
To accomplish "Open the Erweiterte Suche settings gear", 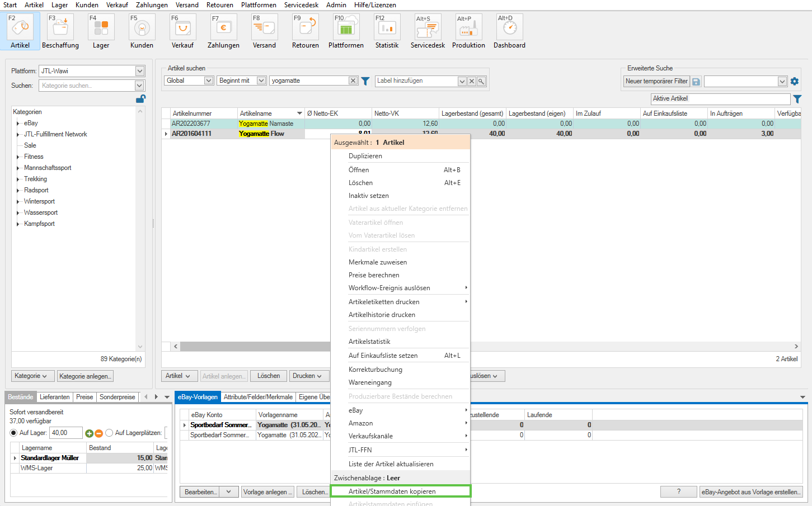I will coord(794,82).
